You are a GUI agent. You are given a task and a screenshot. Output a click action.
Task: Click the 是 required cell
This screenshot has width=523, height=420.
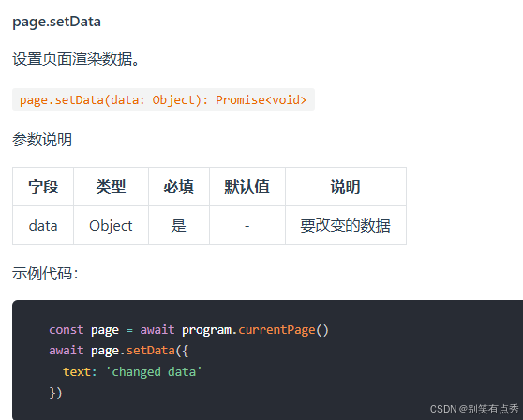(179, 225)
